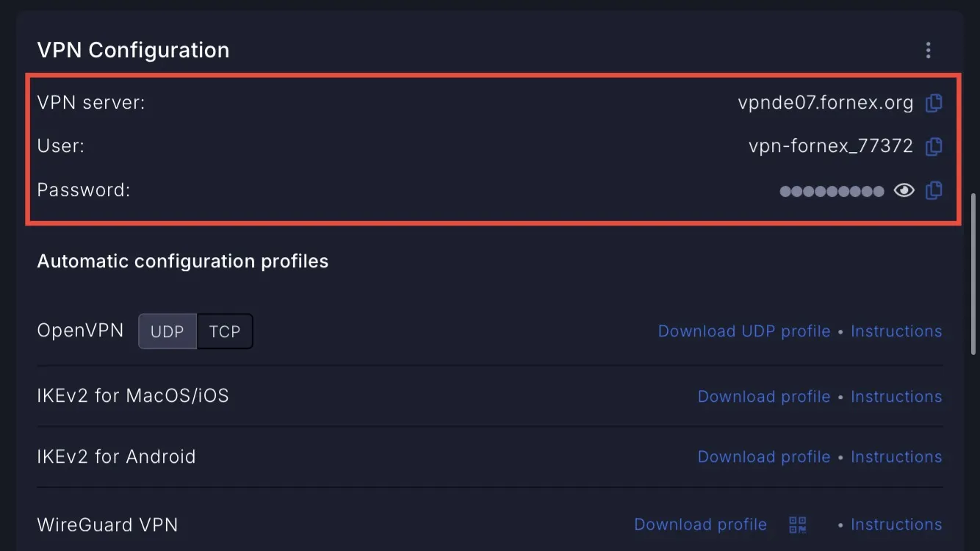Select the UDP protocol for OpenVPN
This screenshot has height=551, width=980.
click(167, 331)
